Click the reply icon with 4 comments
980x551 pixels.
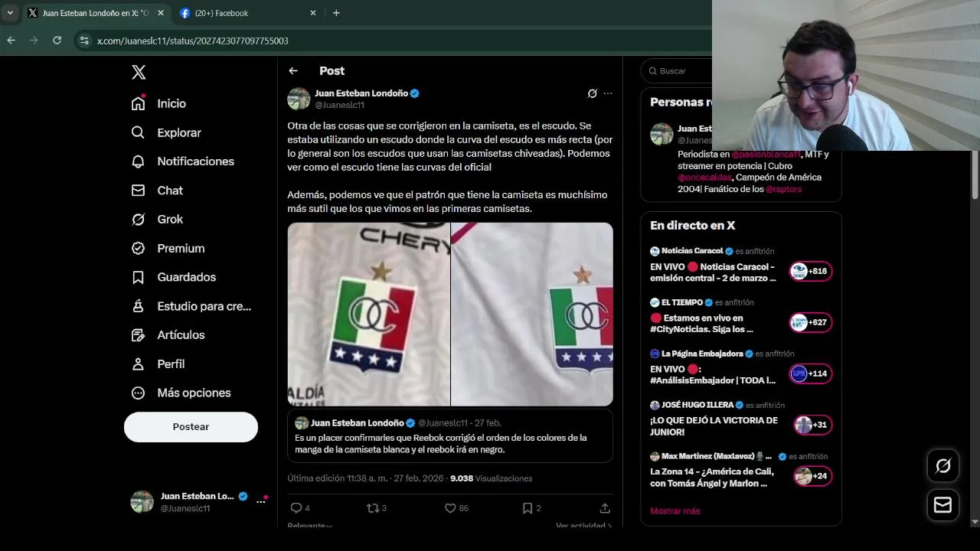point(296,508)
